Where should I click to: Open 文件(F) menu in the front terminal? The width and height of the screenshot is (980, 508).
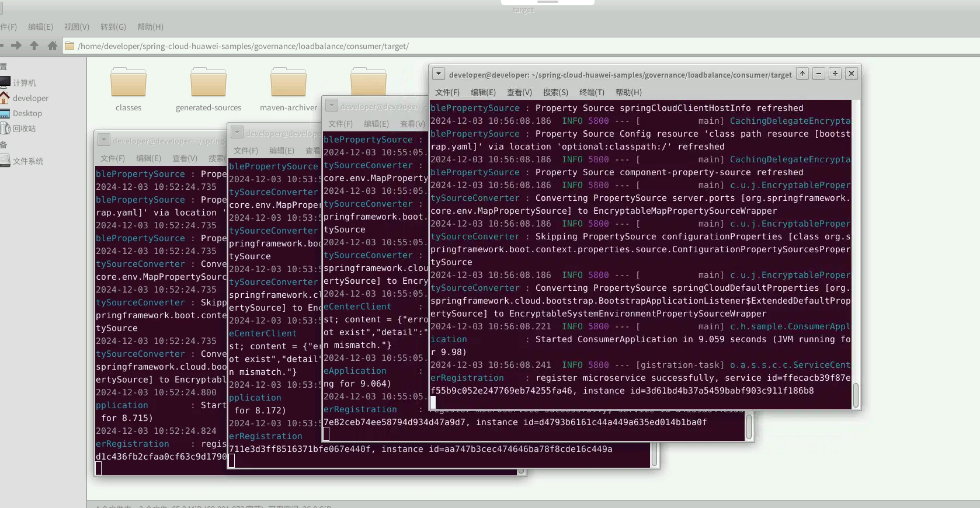[447, 92]
